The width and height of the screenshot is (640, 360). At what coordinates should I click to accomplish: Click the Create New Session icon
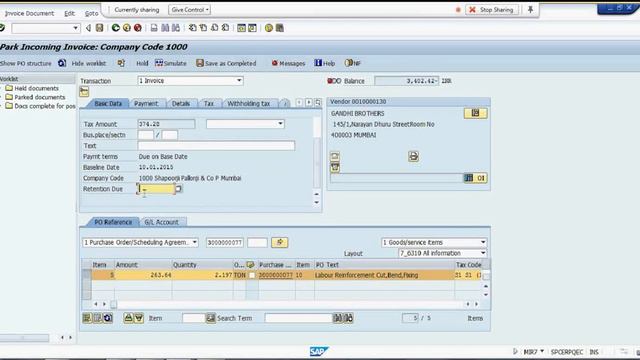coord(242,28)
